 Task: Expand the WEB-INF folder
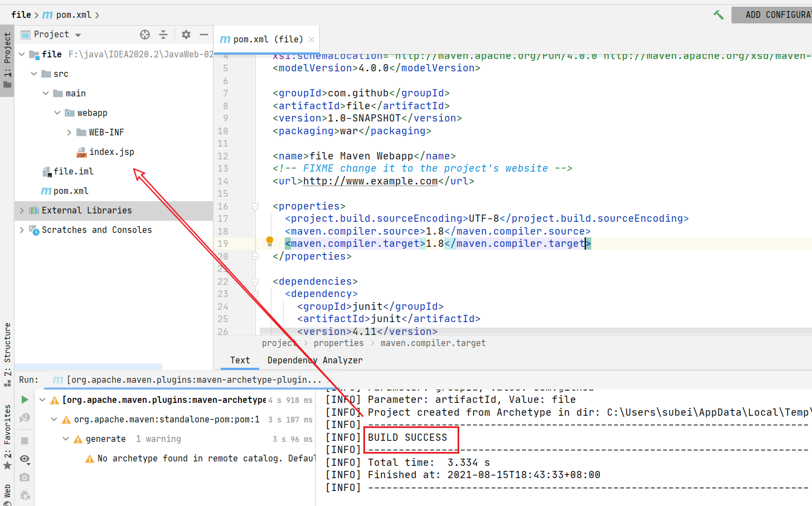tap(69, 133)
